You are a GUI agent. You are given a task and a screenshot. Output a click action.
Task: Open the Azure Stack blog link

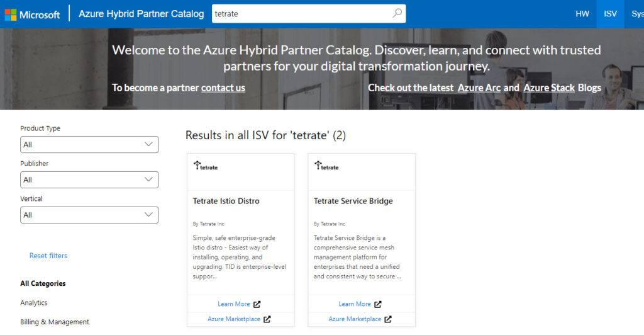click(549, 88)
